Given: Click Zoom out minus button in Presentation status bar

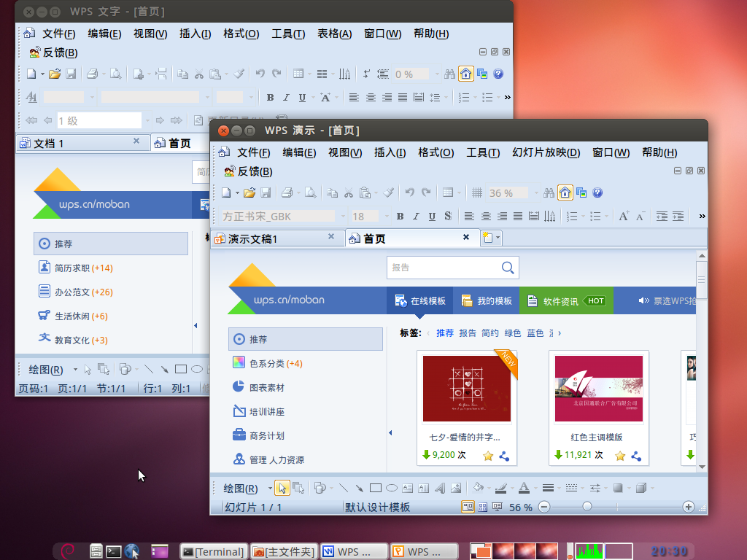Looking at the screenshot, I should 544,507.
